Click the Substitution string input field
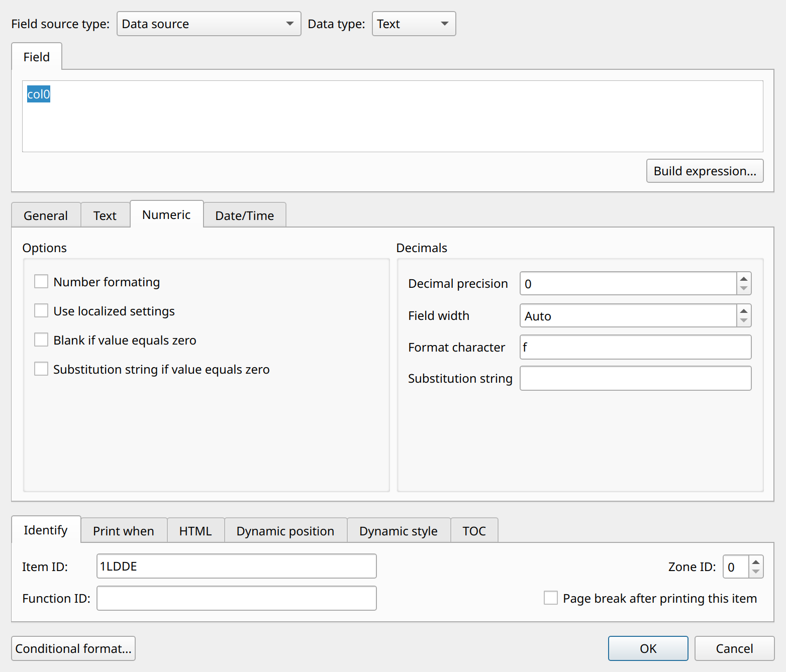Image resolution: width=786 pixels, height=672 pixels. coord(635,378)
